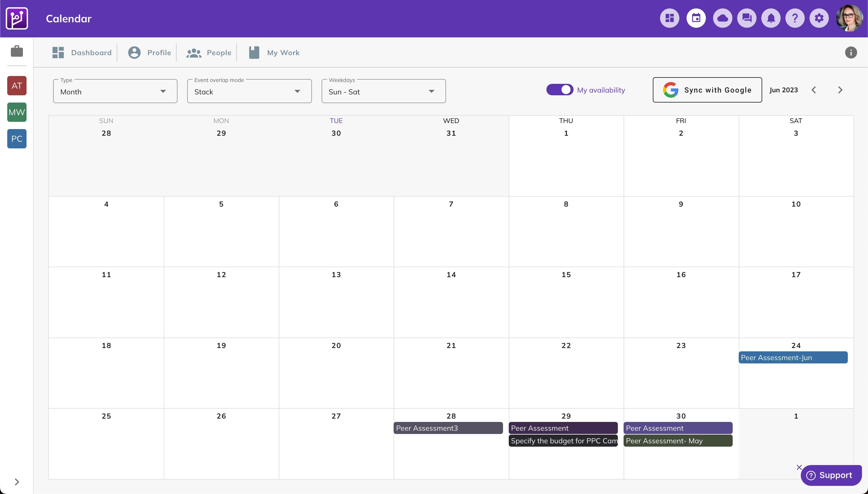868x494 pixels.
Task: Open the Peer Assessment-Jun event
Action: tap(793, 358)
